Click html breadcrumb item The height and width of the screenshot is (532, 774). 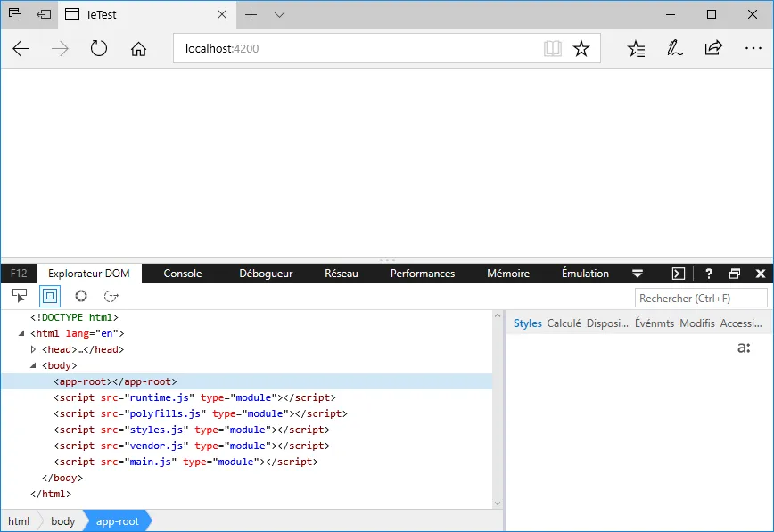pyautogui.click(x=19, y=521)
